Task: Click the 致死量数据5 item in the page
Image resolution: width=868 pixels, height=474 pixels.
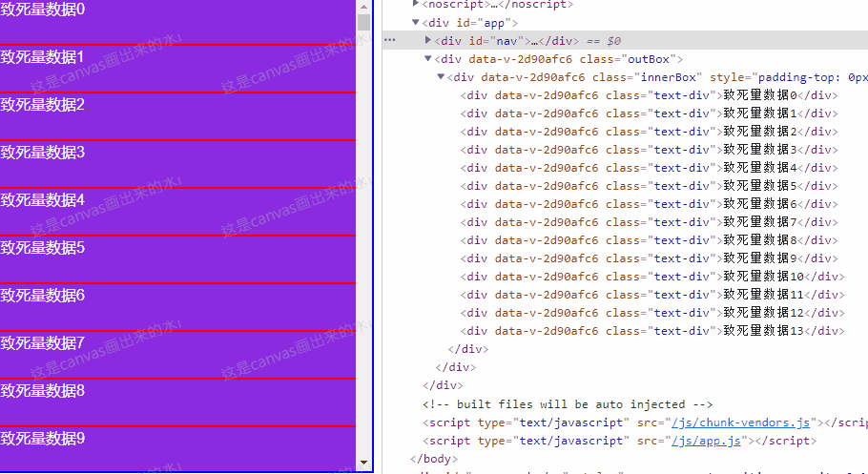Action: pos(177,259)
